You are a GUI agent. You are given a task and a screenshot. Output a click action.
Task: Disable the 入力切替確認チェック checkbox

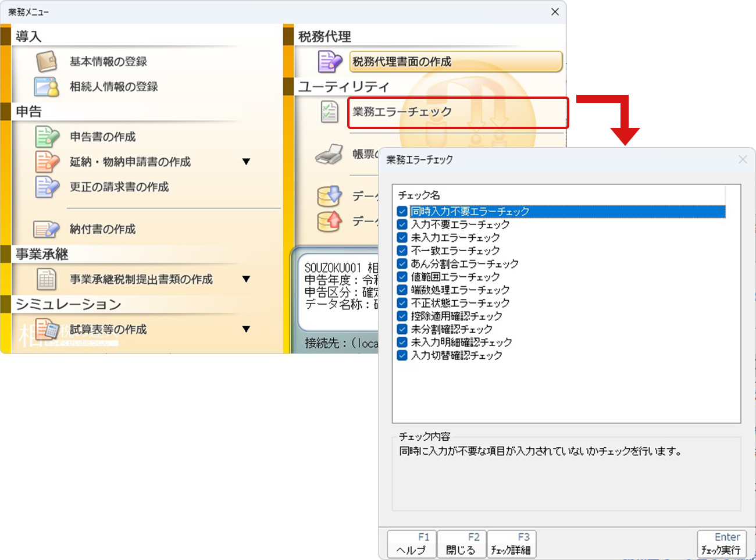click(402, 355)
